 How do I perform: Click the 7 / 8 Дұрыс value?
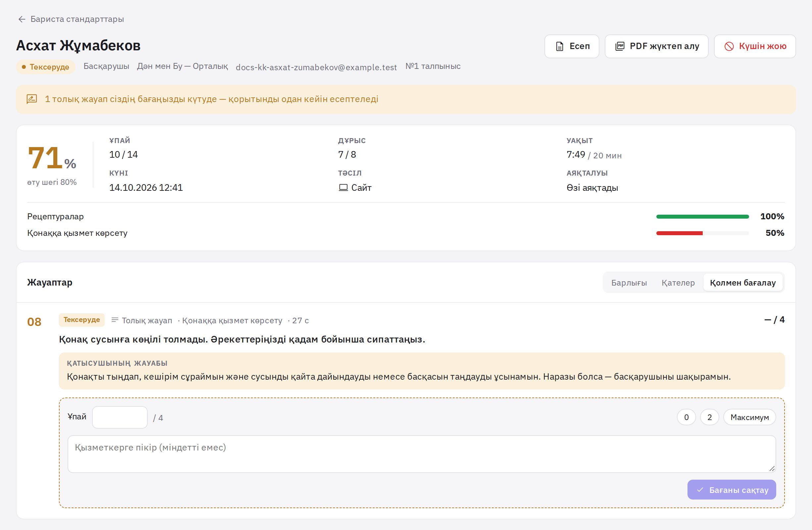pos(347,155)
